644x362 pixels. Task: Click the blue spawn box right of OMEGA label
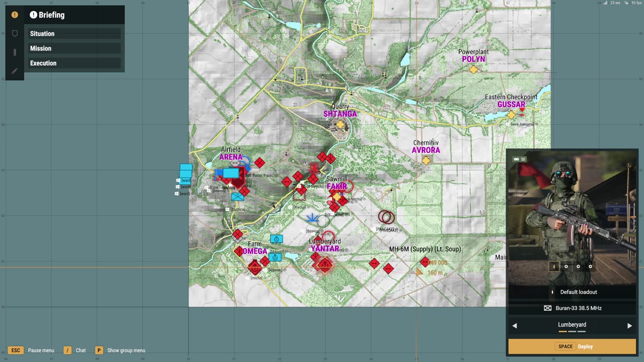pyautogui.click(x=275, y=257)
